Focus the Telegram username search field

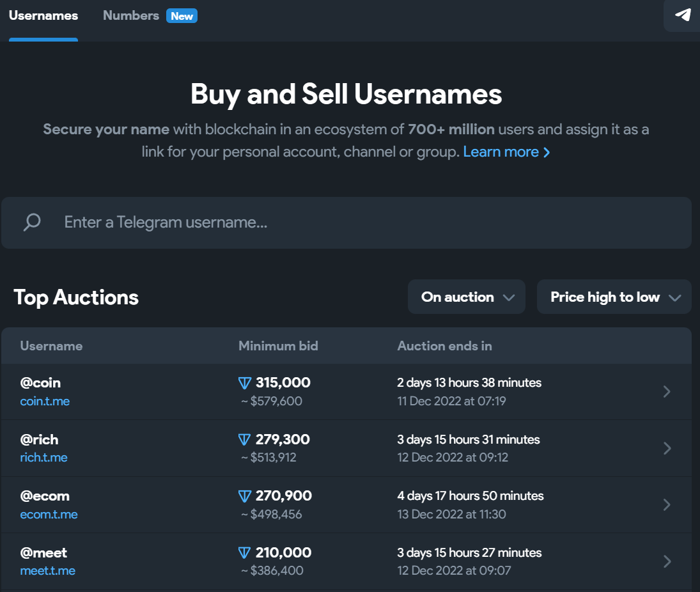[x=346, y=222]
